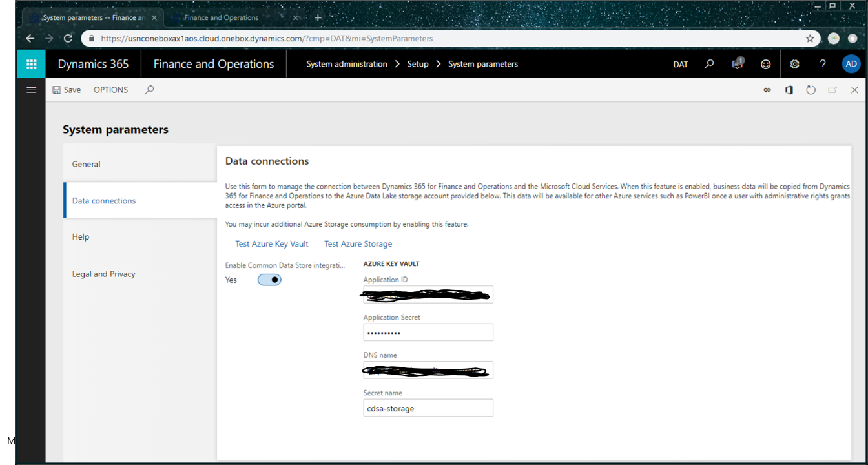Toggle the hamburger menu to collapse navigation

coord(31,90)
